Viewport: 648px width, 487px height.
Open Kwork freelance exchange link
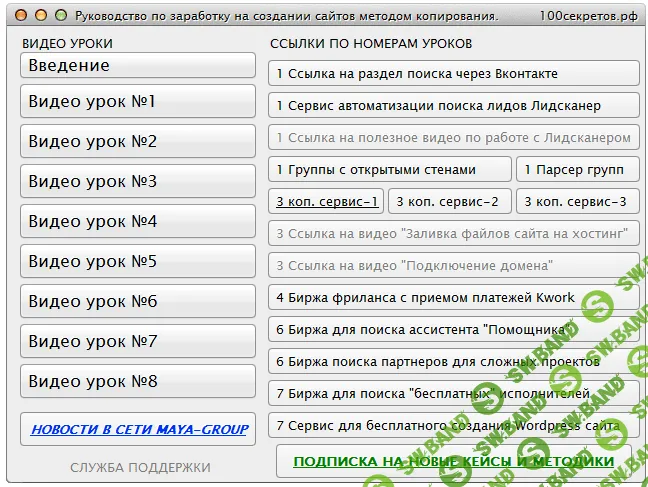tap(453, 298)
